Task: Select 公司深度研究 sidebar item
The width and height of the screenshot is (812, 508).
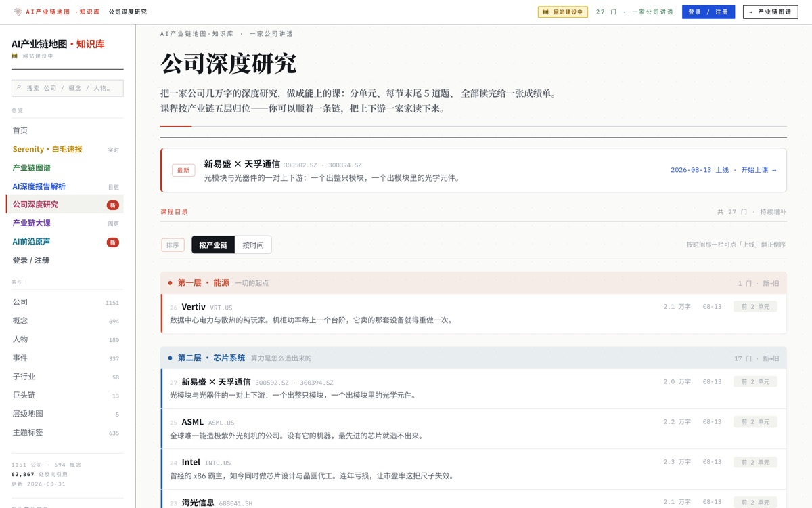Action: coord(65,205)
